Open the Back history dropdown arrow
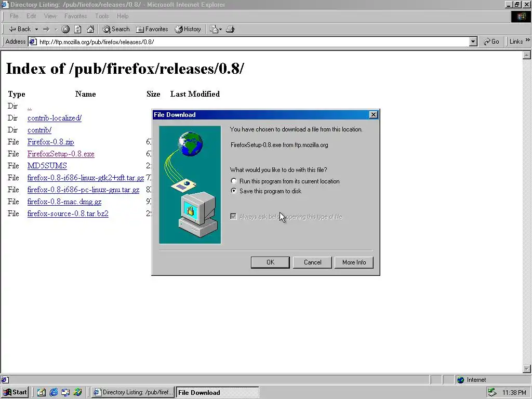The width and height of the screenshot is (532, 399). pos(36,29)
